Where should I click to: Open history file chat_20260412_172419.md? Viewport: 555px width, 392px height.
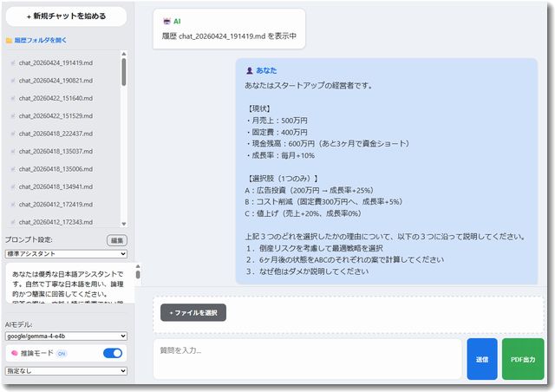click(x=55, y=205)
